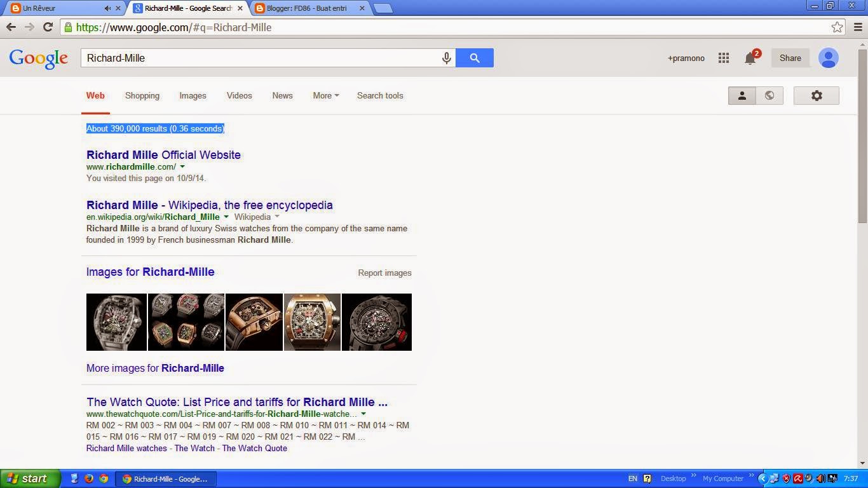
Task: Click the Share button
Action: point(790,58)
